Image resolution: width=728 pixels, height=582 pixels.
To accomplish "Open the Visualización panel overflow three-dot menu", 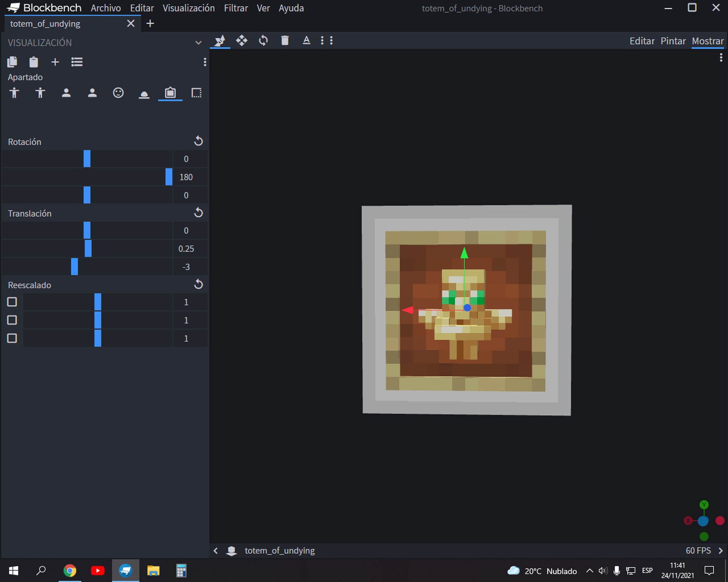I will click(205, 62).
